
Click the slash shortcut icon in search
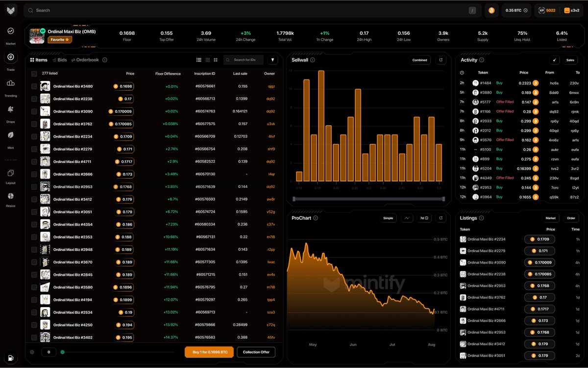[472, 10]
